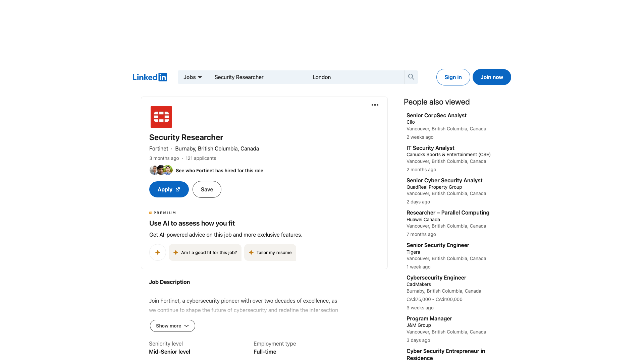The width and height of the screenshot is (644, 362).
Task: Open Senior CorpSec Analyst job at Clio
Action: [x=436, y=115]
